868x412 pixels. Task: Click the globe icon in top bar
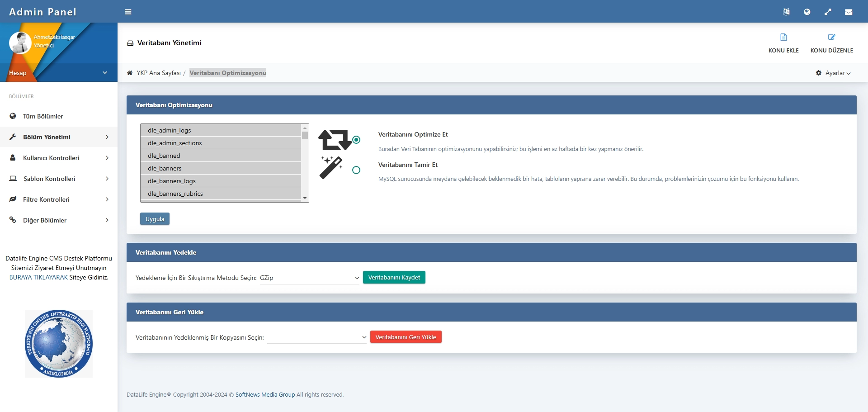click(x=807, y=12)
